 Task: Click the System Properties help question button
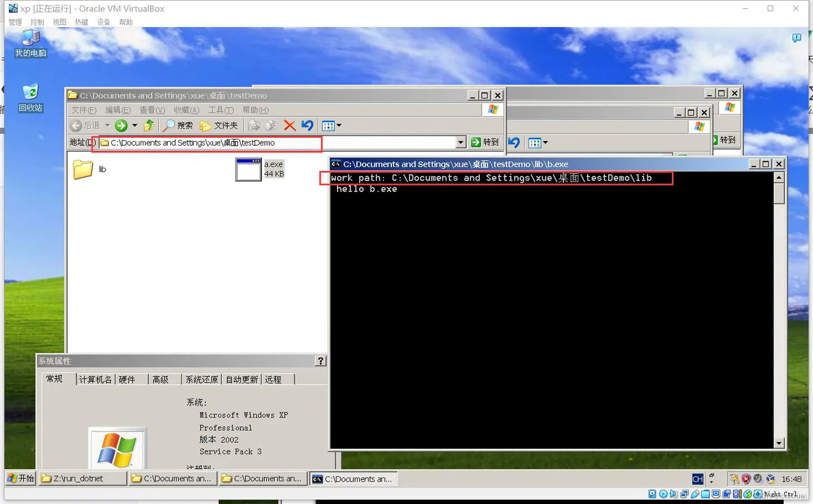(321, 361)
